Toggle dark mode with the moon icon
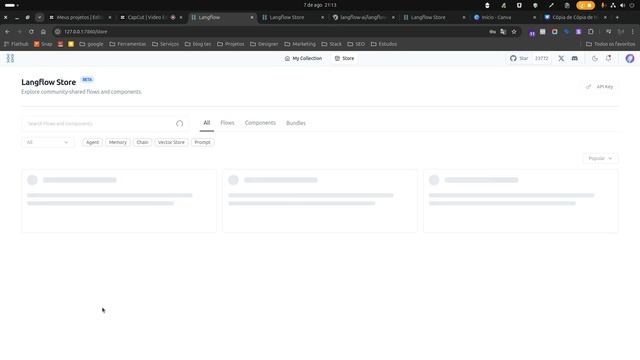Screen dimensions: 640x360 tap(595, 58)
